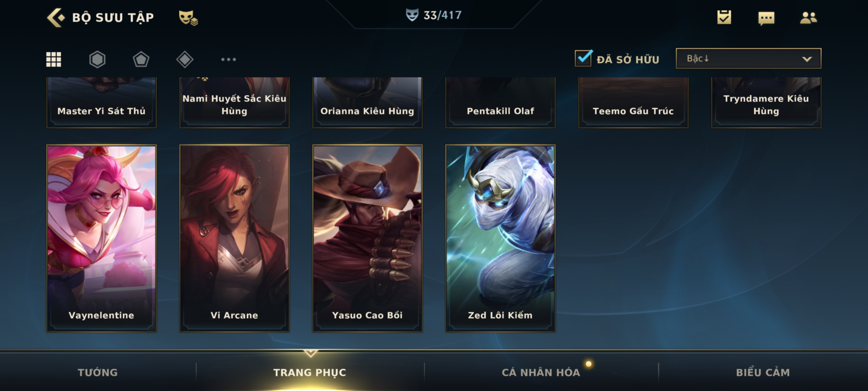The height and width of the screenshot is (391, 868).
Task: Filter by hexagon rarity icon
Action: (97, 59)
